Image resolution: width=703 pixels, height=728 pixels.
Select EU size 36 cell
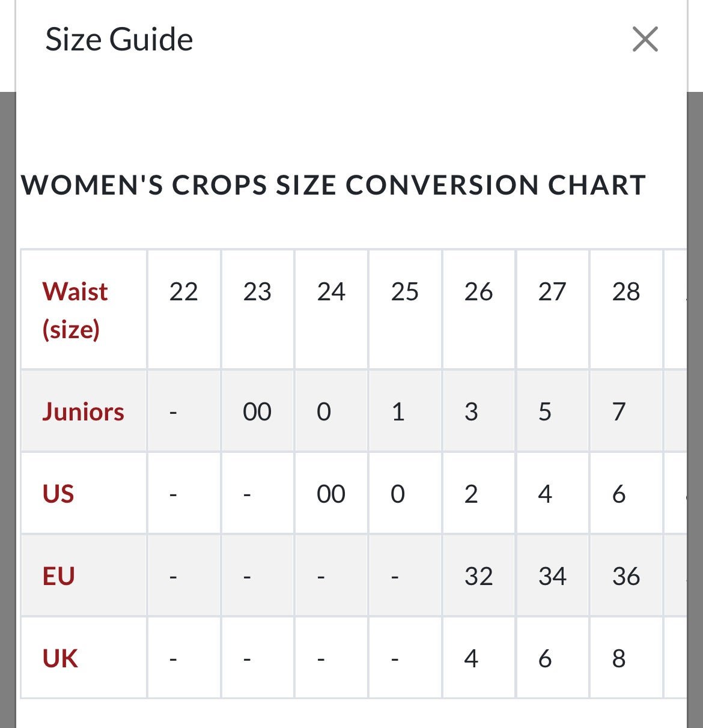click(626, 576)
